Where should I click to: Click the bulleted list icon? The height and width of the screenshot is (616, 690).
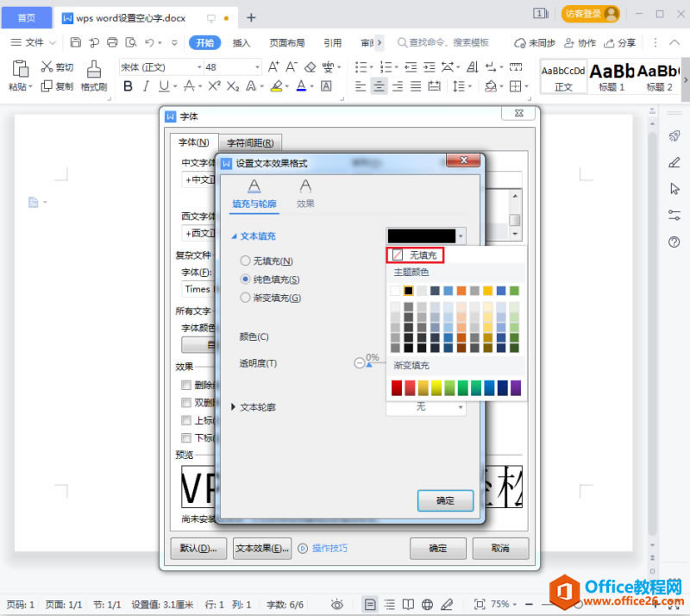[x=361, y=67]
